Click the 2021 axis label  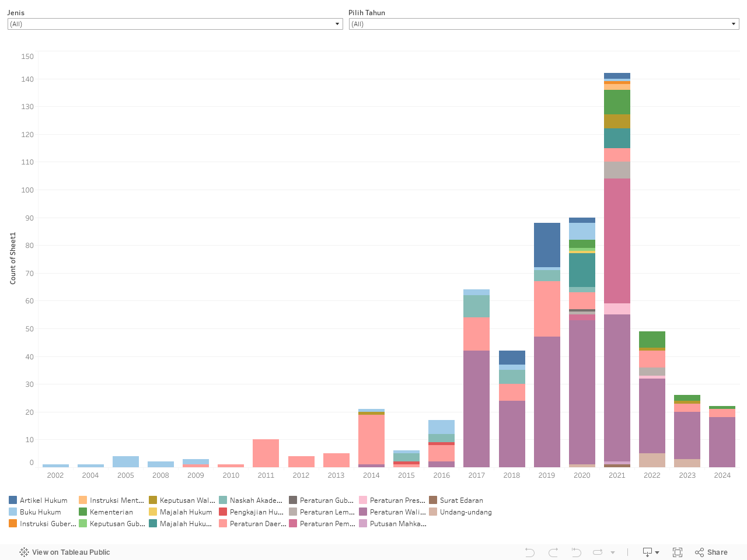(617, 475)
